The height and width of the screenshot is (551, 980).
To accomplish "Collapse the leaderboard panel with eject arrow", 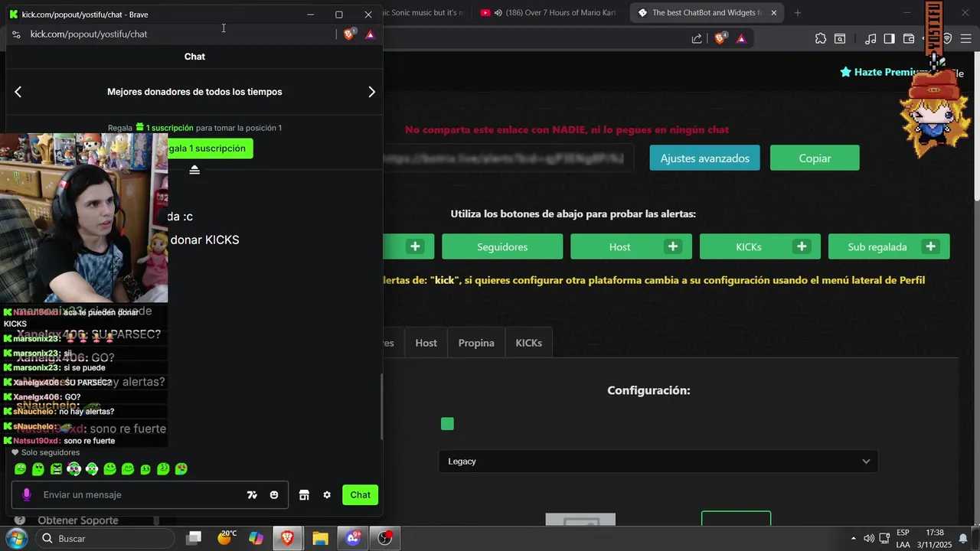I will tap(194, 170).
